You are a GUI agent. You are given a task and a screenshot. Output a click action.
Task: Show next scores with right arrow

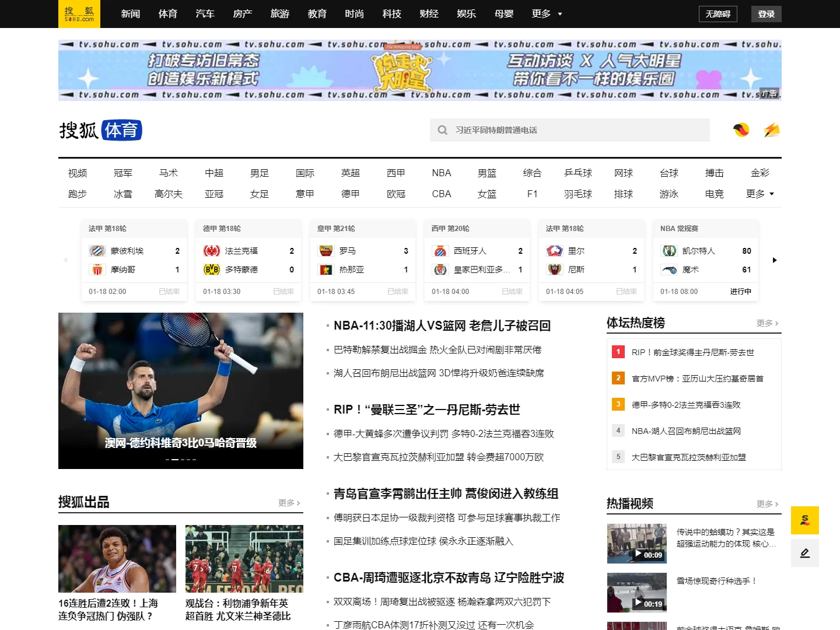coord(775,260)
